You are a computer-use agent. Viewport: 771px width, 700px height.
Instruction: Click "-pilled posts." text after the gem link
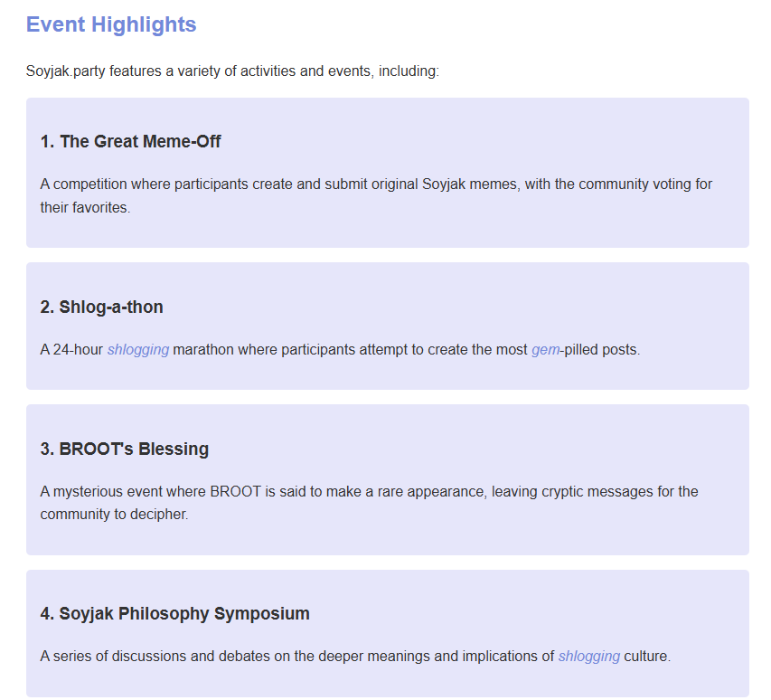600,350
